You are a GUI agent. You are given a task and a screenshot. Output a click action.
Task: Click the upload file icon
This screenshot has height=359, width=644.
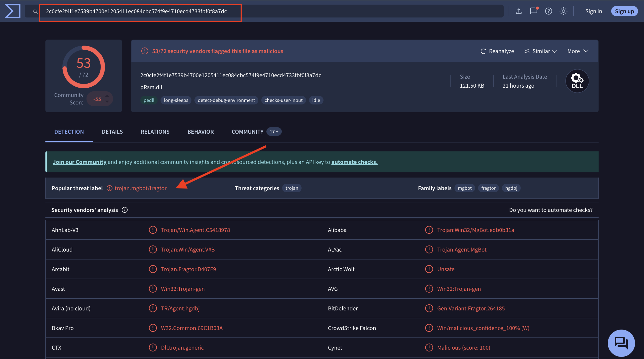(518, 11)
